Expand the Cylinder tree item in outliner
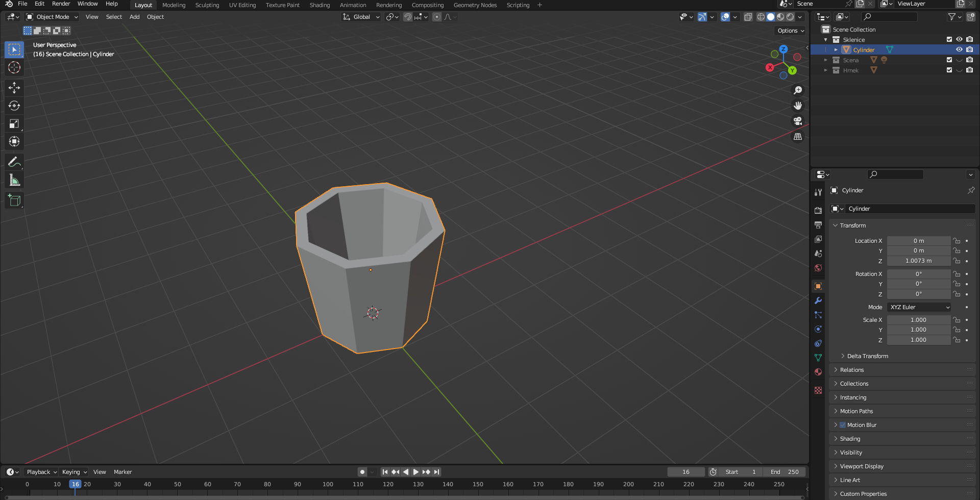 click(836, 49)
